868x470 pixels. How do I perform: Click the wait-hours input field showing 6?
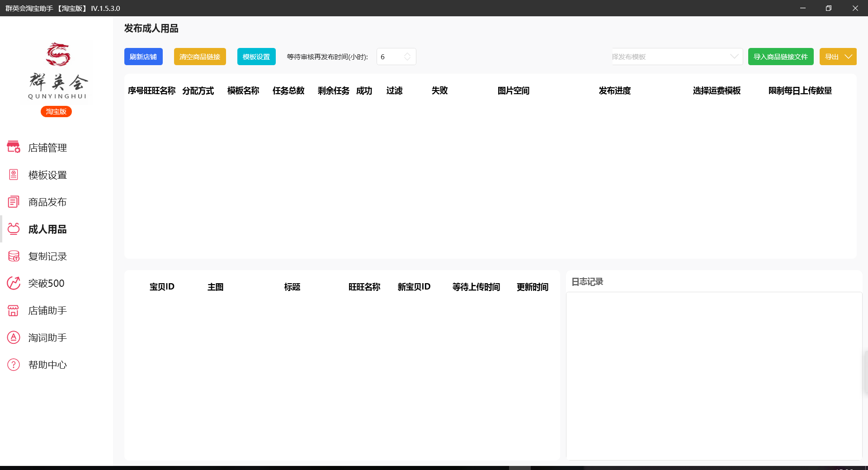click(390, 57)
